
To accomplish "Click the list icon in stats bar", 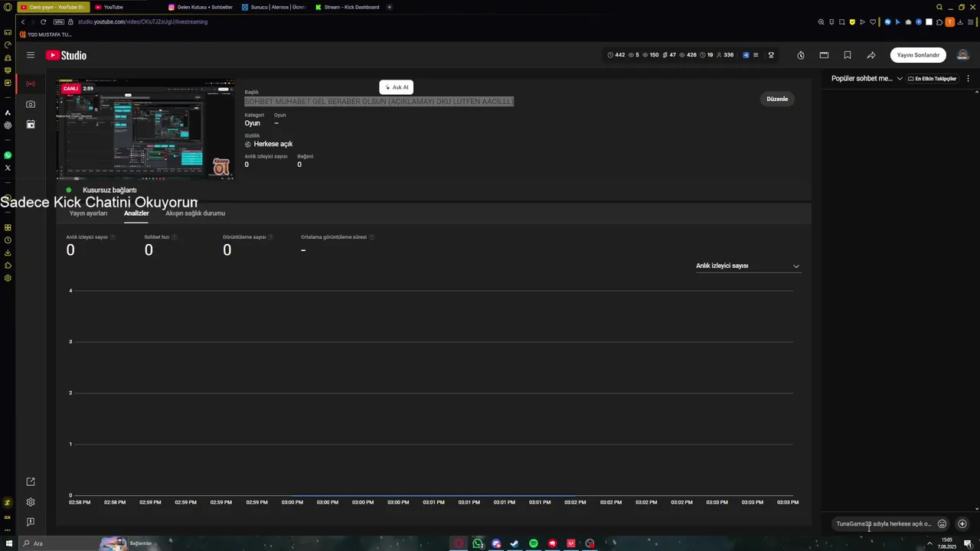I will (756, 55).
